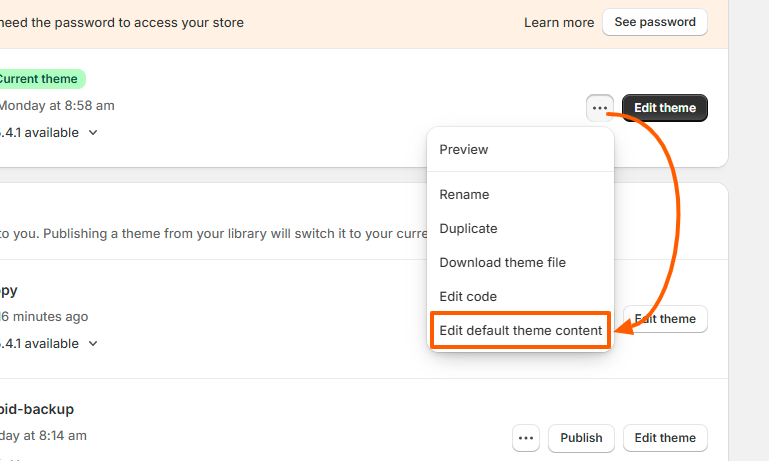
Task: Choose Download theme file
Action: click(x=520, y=262)
